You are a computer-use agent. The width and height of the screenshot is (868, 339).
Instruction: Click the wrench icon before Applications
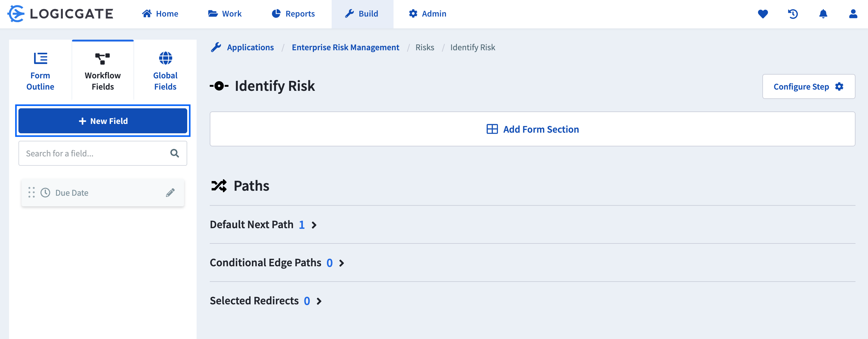216,47
